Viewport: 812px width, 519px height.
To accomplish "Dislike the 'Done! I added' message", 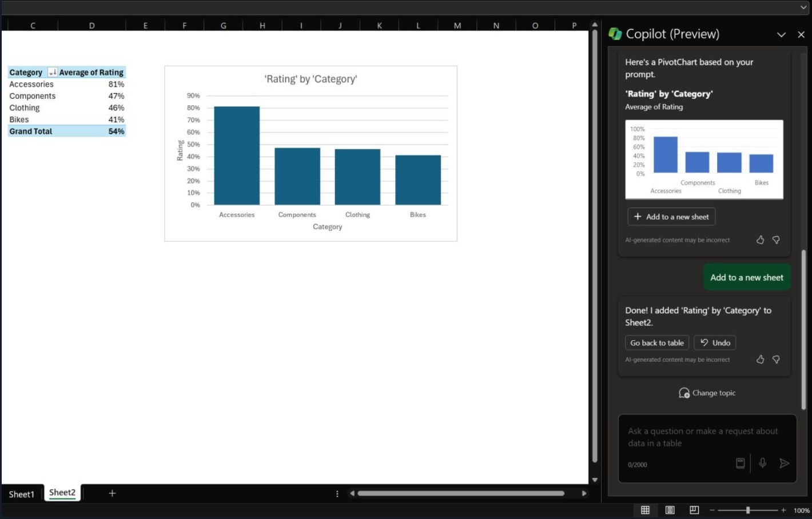I will (776, 360).
